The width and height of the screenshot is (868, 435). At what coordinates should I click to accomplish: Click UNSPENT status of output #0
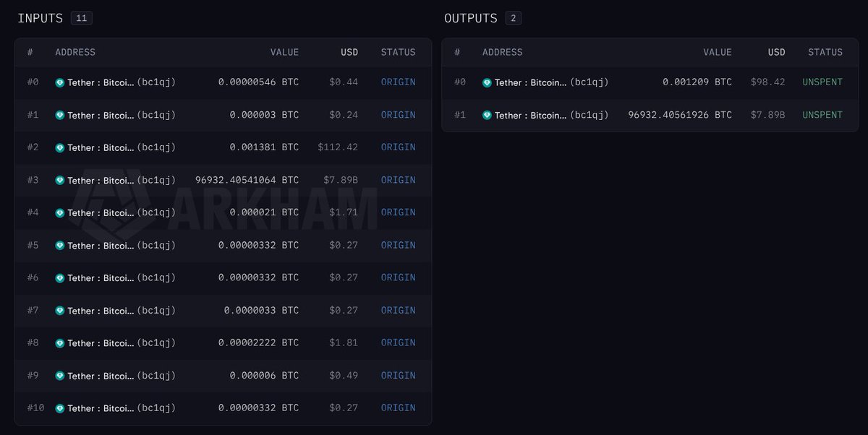click(x=822, y=82)
